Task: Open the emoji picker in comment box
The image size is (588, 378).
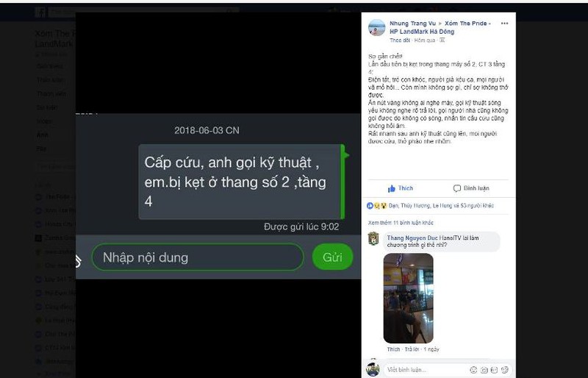Action: click(473, 370)
